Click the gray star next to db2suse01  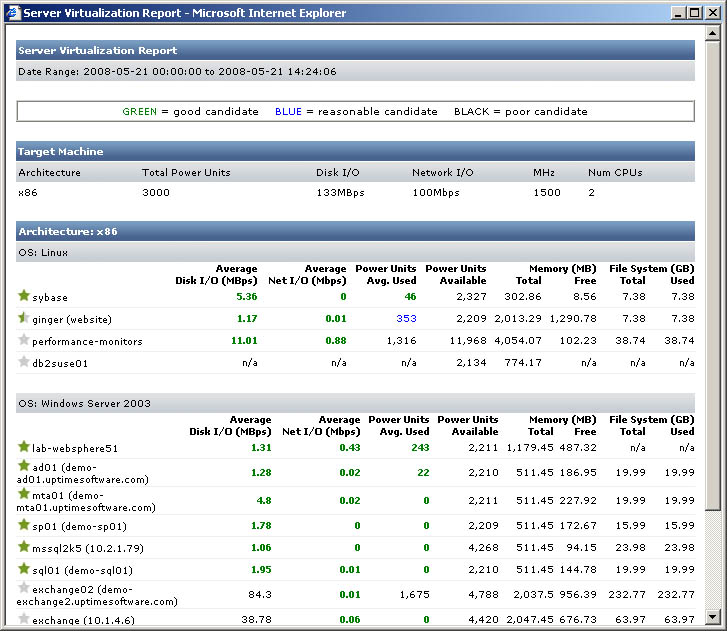(24, 361)
